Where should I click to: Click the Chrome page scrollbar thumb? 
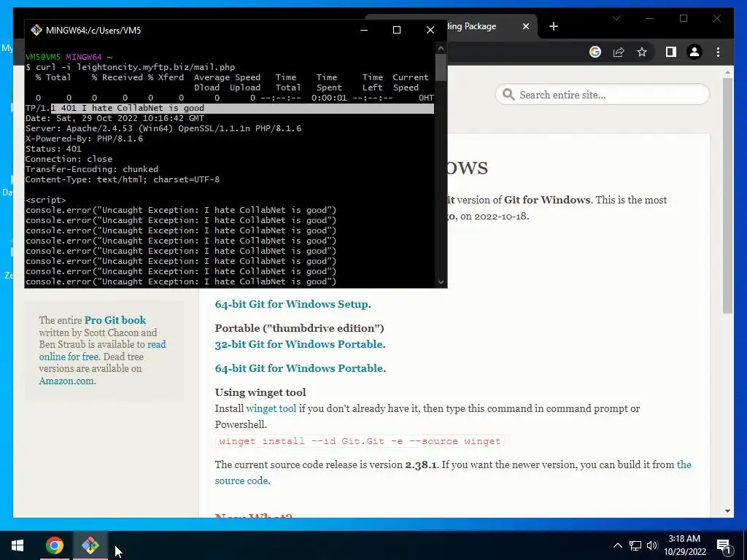click(x=727, y=195)
